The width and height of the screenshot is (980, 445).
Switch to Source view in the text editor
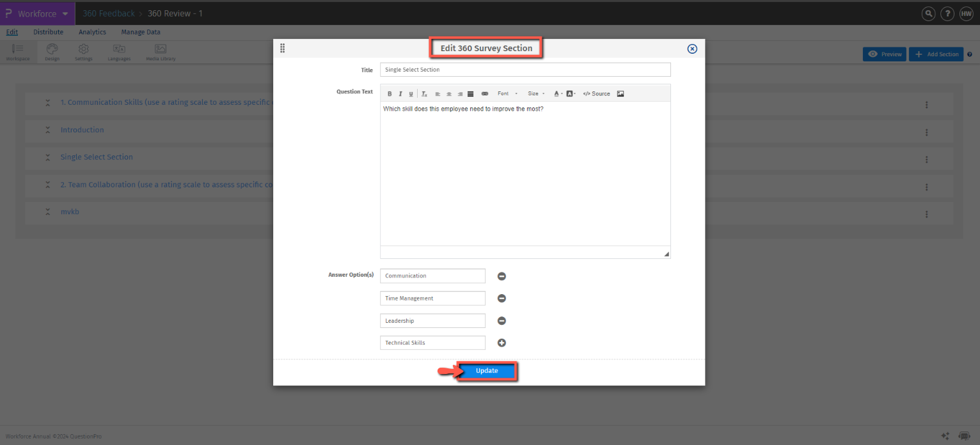596,93
